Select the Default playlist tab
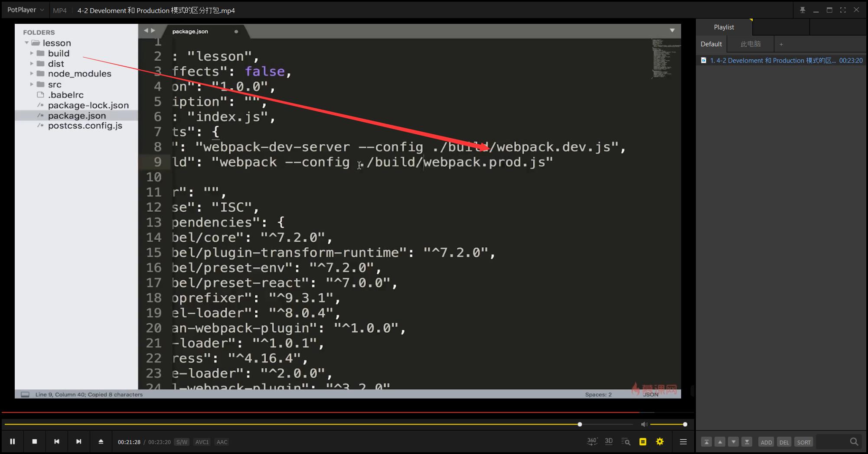Viewport: 868px width, 454px height. point(711,44)
